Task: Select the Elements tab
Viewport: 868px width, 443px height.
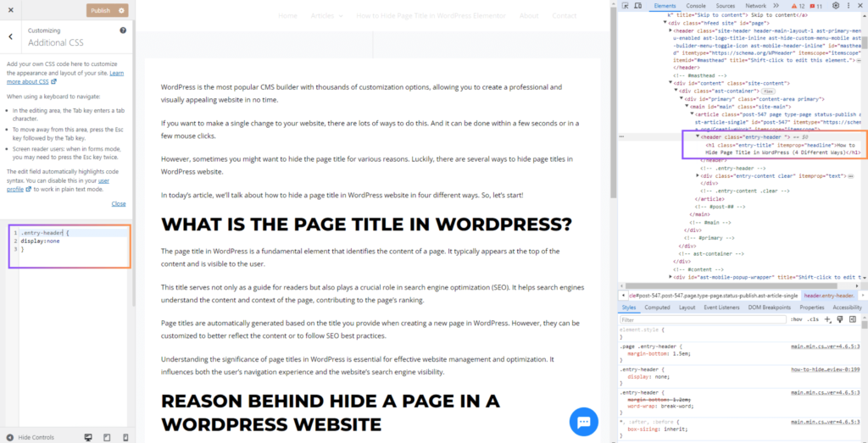Action: [665, 6]
